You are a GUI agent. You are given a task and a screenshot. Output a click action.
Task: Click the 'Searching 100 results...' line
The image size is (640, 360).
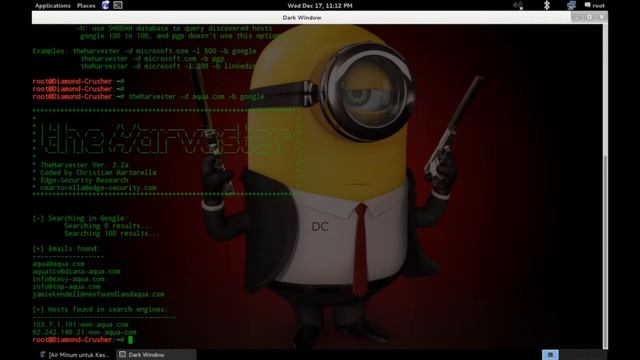(x=111, y=233)
